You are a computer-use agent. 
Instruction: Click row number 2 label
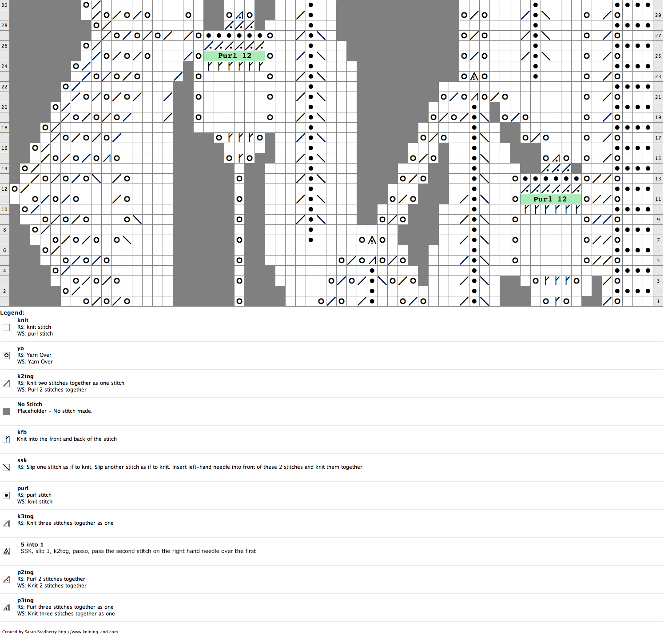coord(4,291)
